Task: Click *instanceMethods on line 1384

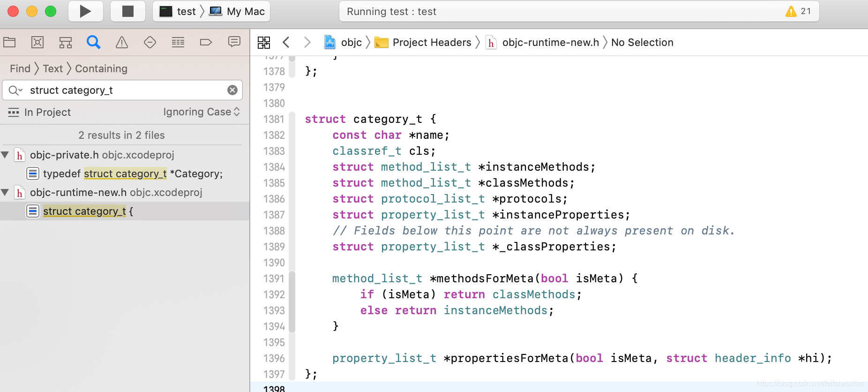Action: point(533,167)
